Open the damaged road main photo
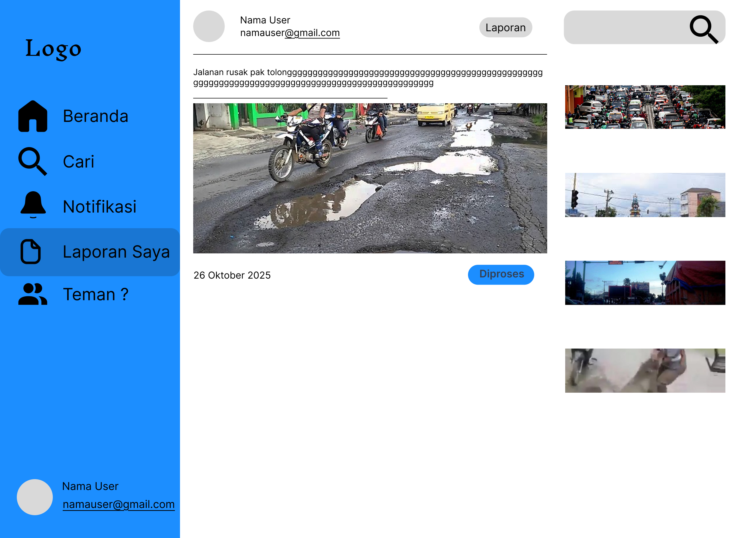756x538 pixels. pyautogui.click(x=370, y=178)
